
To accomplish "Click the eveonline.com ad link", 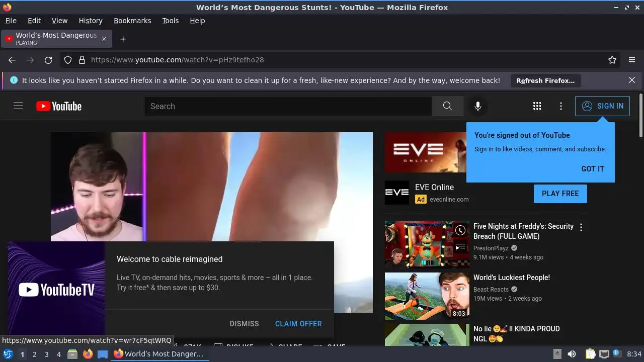I will point(449,199).
